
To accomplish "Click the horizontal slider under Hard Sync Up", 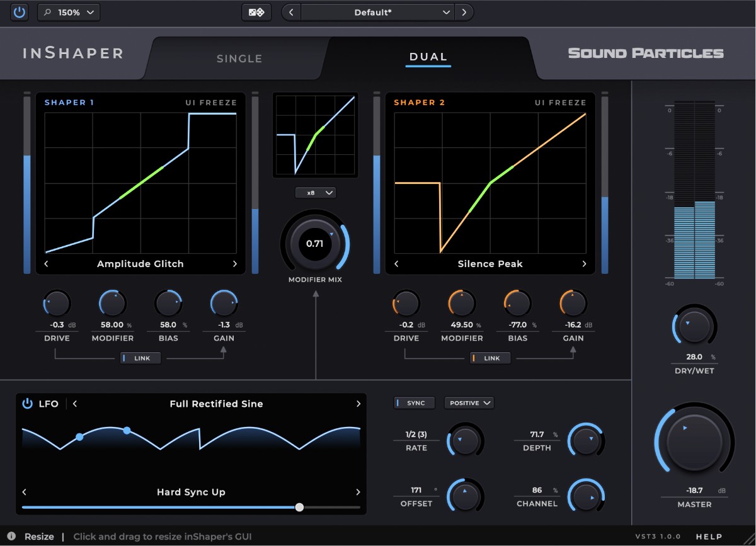I will [x=299, y=507].
